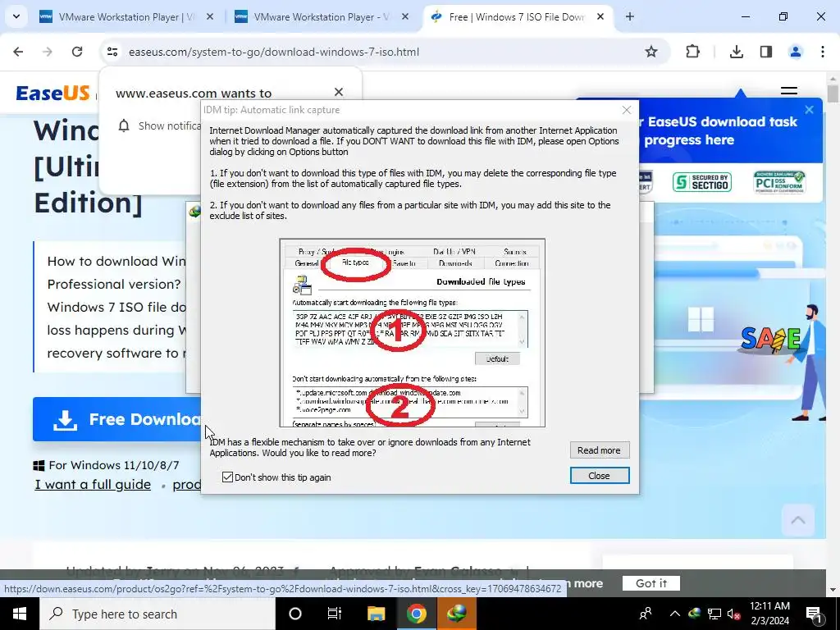Show hidden system tray icons
Screen dimensions: 840x630
674,614
